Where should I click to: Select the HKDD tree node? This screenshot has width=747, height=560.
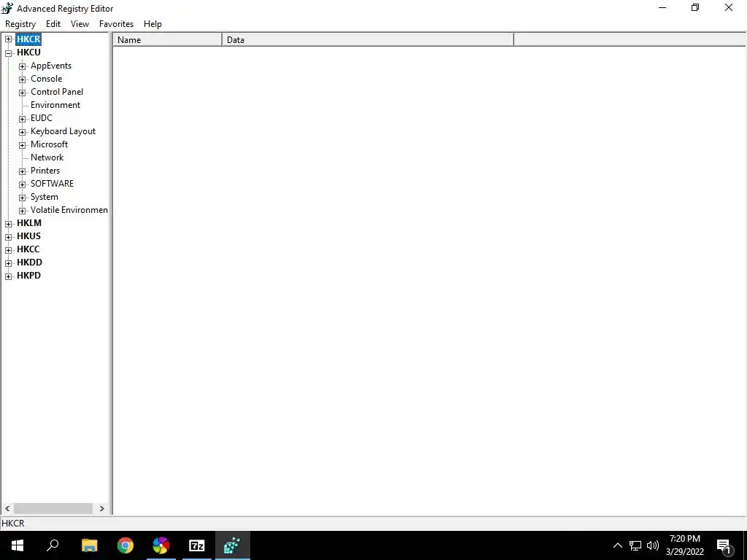[x=29, y=262]
